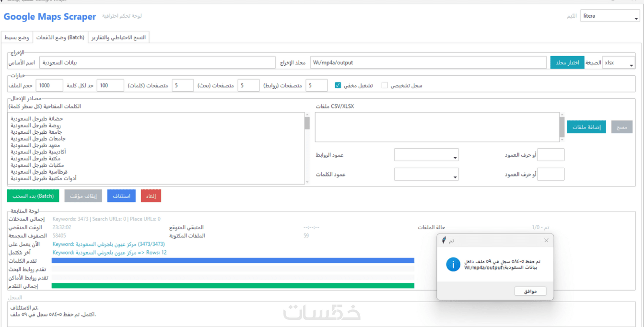The height and width of the screenshot is (327, 644).
Task: Click the تقدم روابط البحث progress bar
Action: tap(233, 269)
